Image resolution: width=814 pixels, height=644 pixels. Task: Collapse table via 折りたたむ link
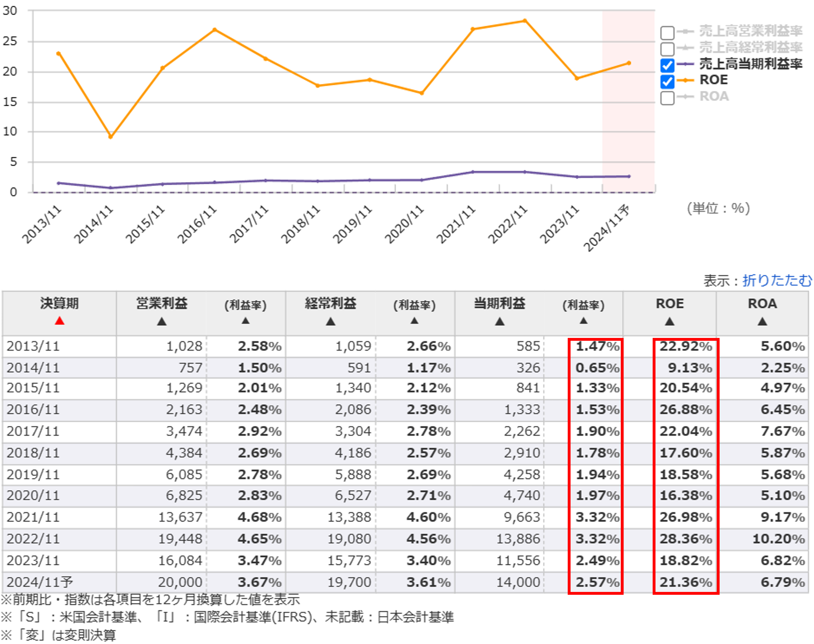coord(777,280)
